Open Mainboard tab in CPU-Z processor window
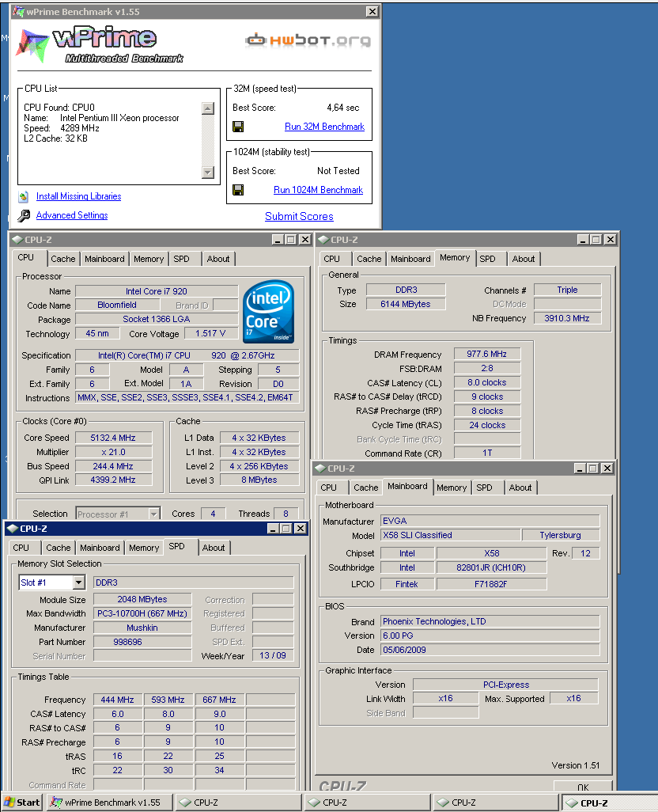The width and height of the screenshot is (658, 812). pos(104,259)
